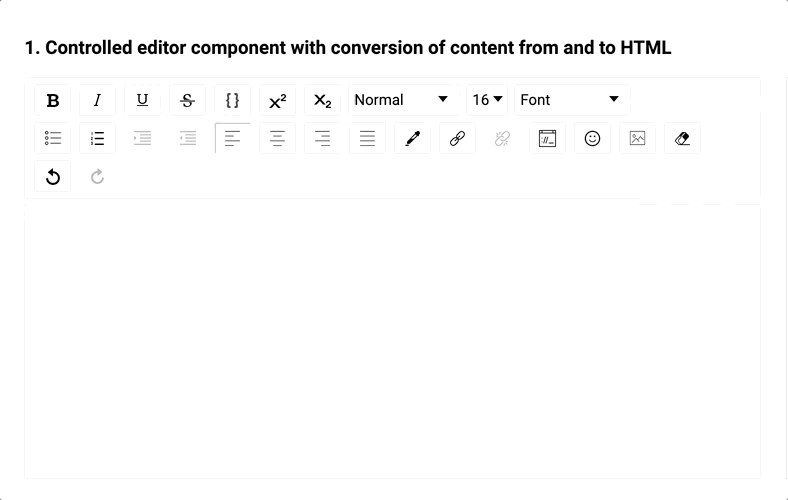Align text center

tap(277, 138)
